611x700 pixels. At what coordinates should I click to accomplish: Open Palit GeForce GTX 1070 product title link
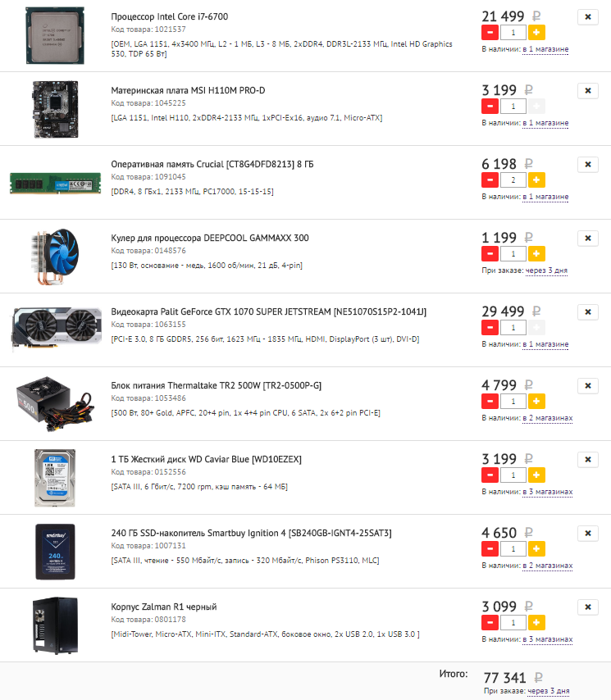click(268, 311)
